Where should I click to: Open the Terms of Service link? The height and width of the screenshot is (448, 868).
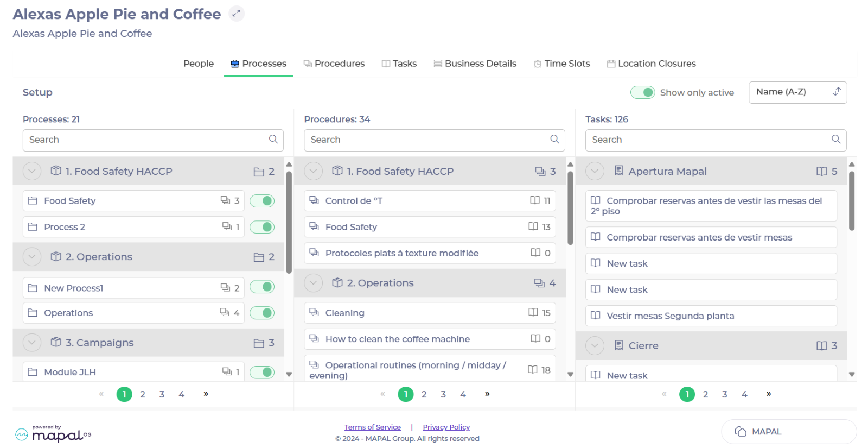[x=373, y=427]
